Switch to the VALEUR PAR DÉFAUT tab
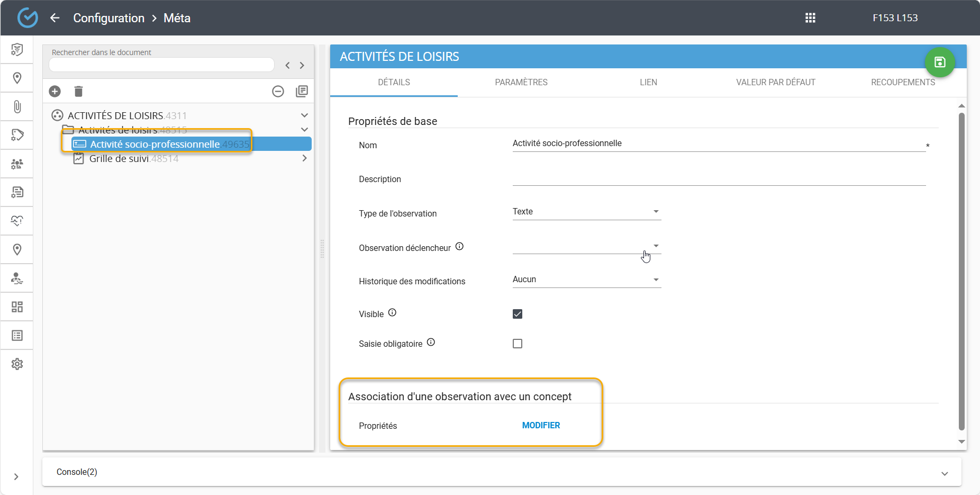Screen dimensions: 980x495 tap(775, 83)
